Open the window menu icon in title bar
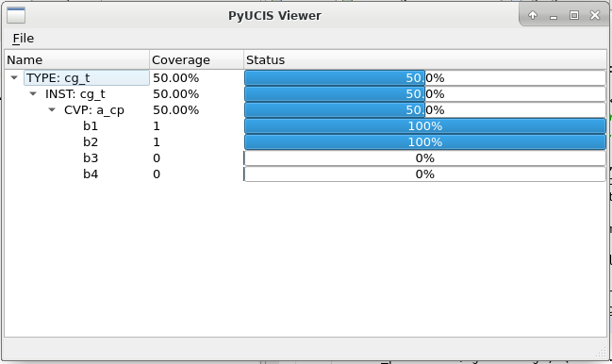The width and height of the screenshot is (612, 364). click(x=16, y=15)
